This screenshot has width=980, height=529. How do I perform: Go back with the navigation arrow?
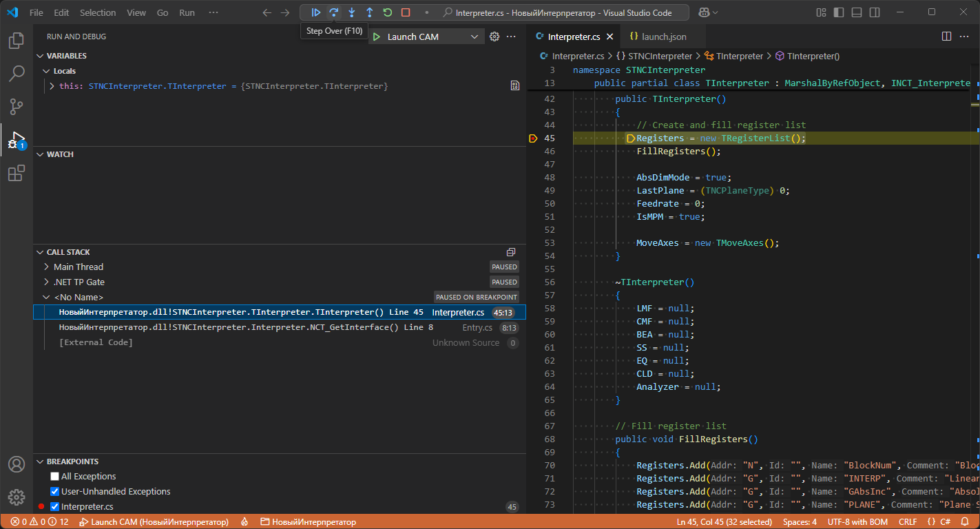[267, 12]
